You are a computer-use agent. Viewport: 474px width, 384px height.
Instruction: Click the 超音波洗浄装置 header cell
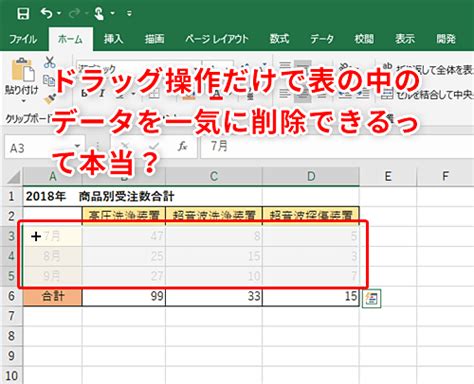[x=214, y=216]
